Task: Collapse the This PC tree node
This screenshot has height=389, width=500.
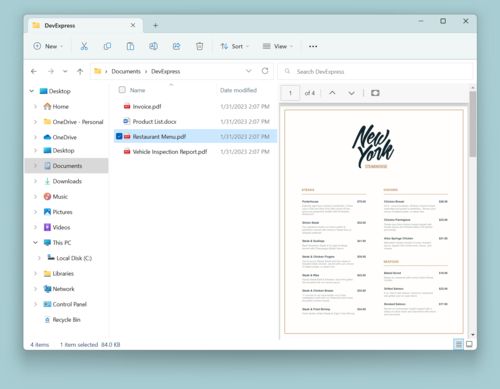Action: click(x=35, y=242)
